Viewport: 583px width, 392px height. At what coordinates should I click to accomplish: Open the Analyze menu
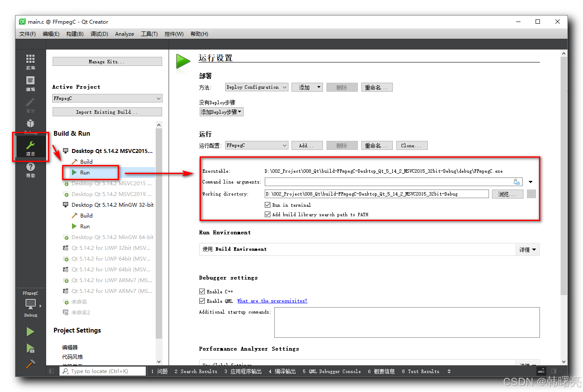[125, 34]
